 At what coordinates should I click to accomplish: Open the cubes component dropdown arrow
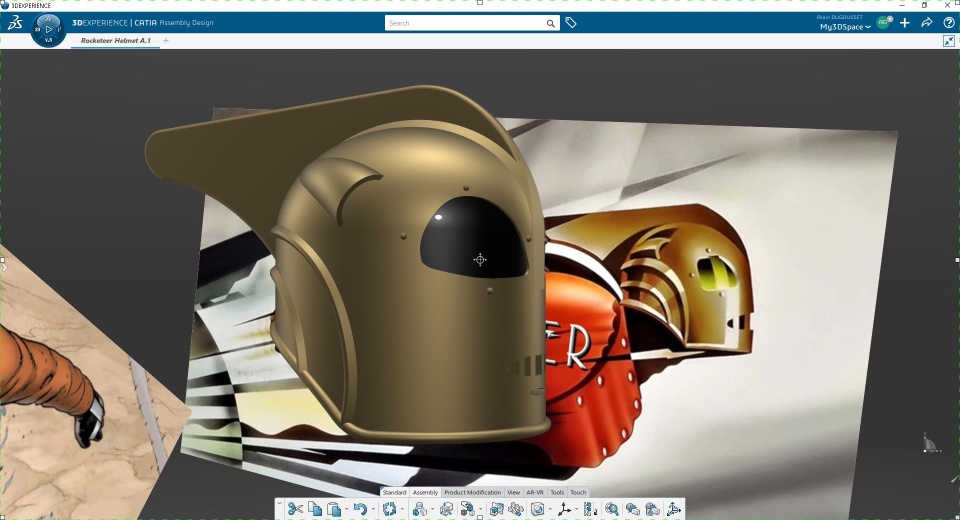click(480, 510)
